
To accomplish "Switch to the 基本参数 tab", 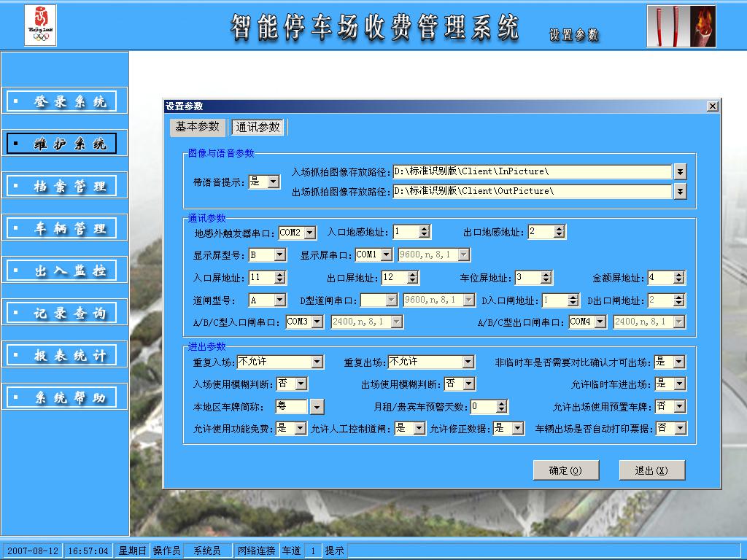I will click(197, 127).
